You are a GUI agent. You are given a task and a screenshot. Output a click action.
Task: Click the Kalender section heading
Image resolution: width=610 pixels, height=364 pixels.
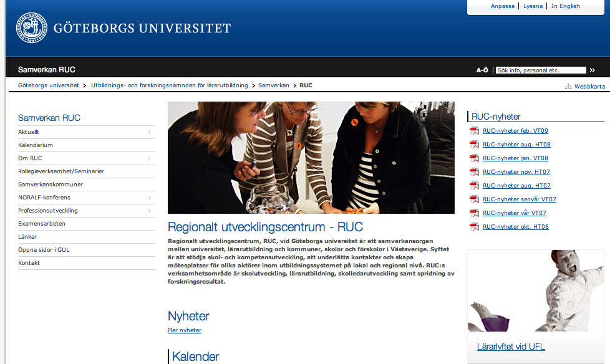click(x=196, y=357)
